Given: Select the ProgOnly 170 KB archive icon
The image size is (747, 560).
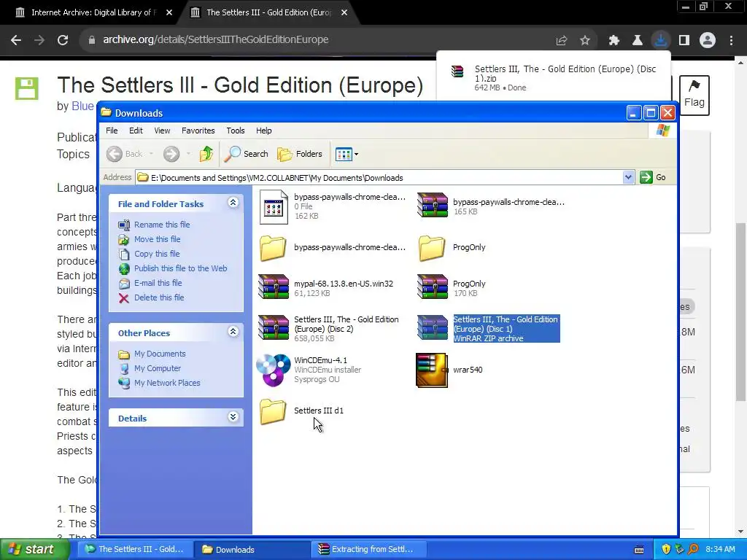Looking at the screenshot, I should [x=433, y=287].
